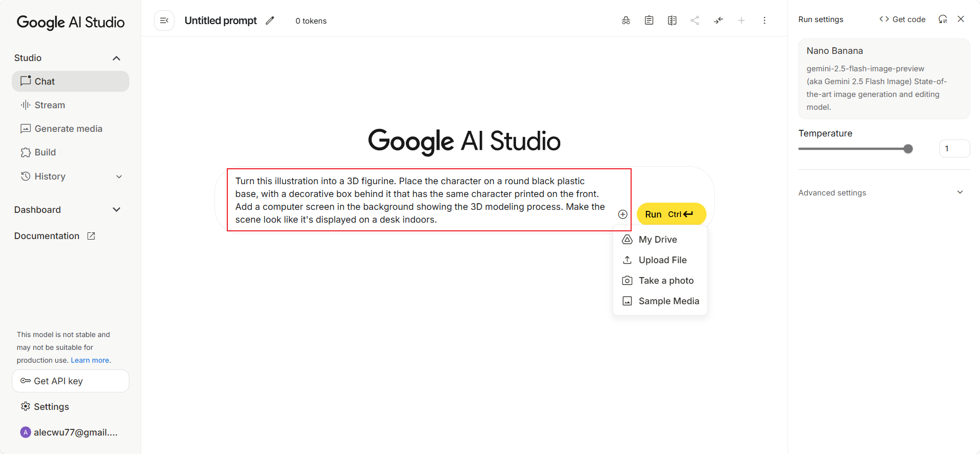The height and width of the screenshot is (454, 980).
Task: Collapse the Studio section
Action: tap(116, 58)
